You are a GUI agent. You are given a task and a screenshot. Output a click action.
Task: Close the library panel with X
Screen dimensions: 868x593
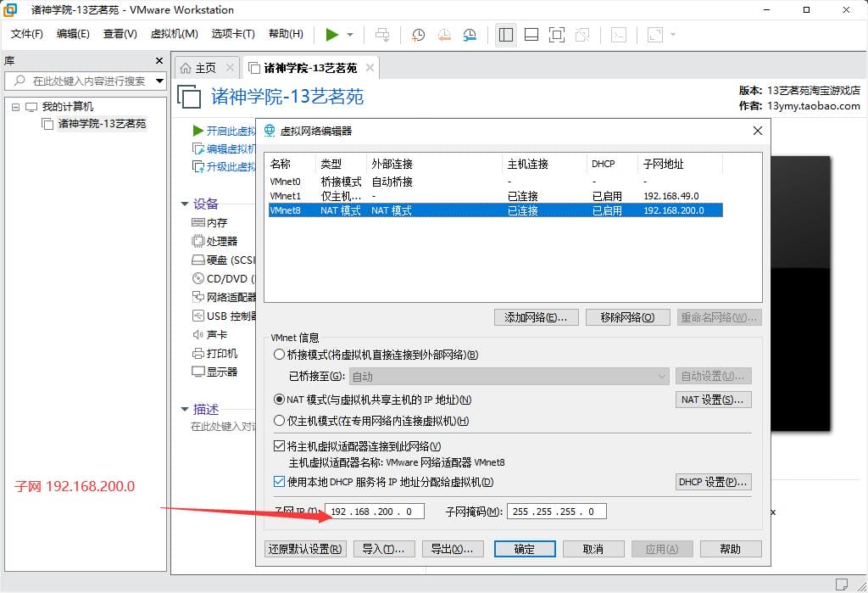(159, 61)
